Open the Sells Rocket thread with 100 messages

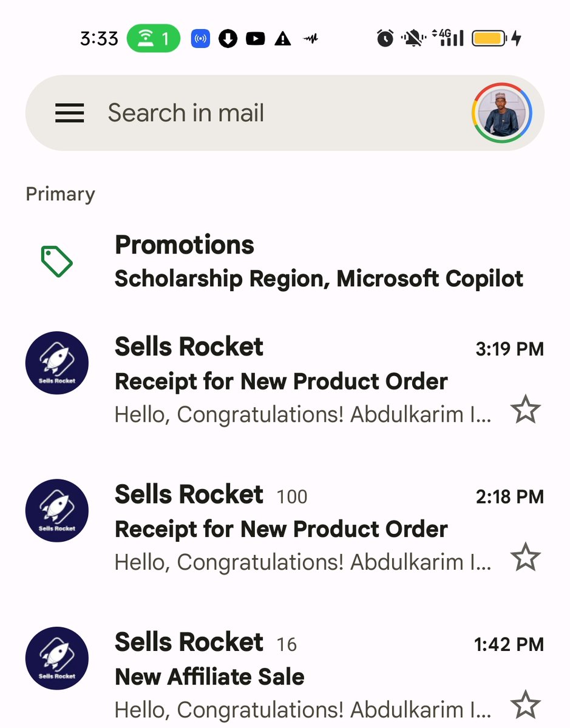pos(285,528)
